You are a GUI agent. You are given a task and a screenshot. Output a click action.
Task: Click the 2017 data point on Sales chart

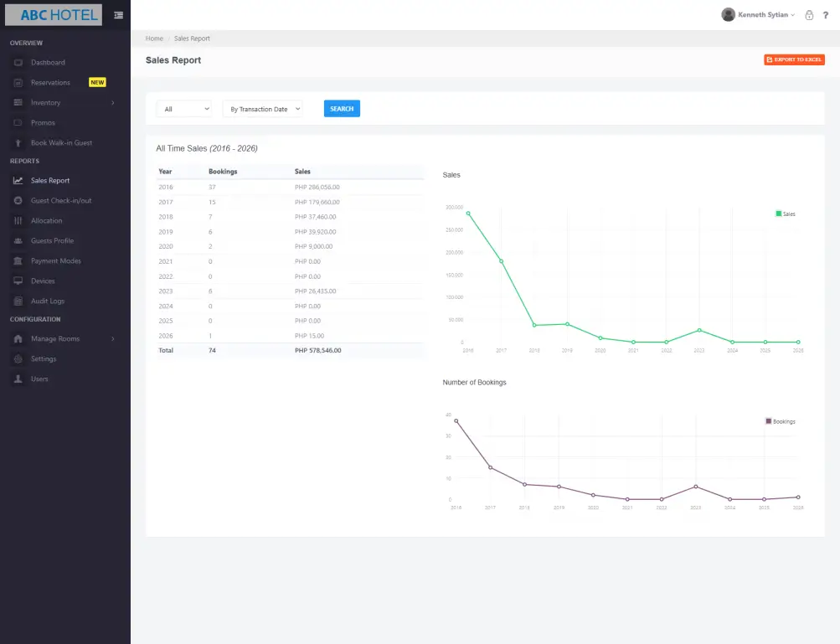502,261
